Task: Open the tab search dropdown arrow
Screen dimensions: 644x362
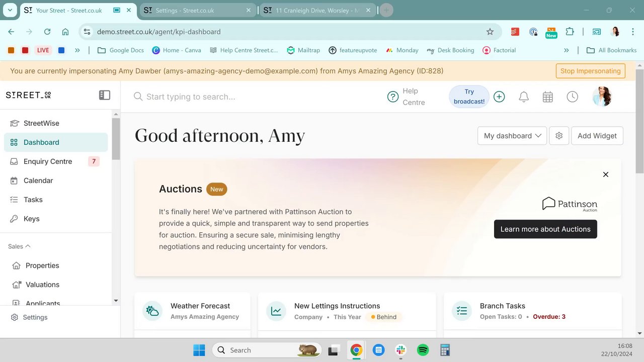Action: [x=10, y=10]
